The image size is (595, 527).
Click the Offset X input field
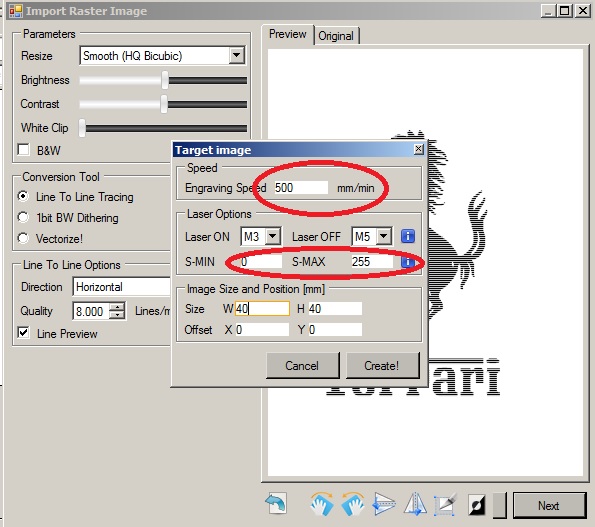coord(262,329)
